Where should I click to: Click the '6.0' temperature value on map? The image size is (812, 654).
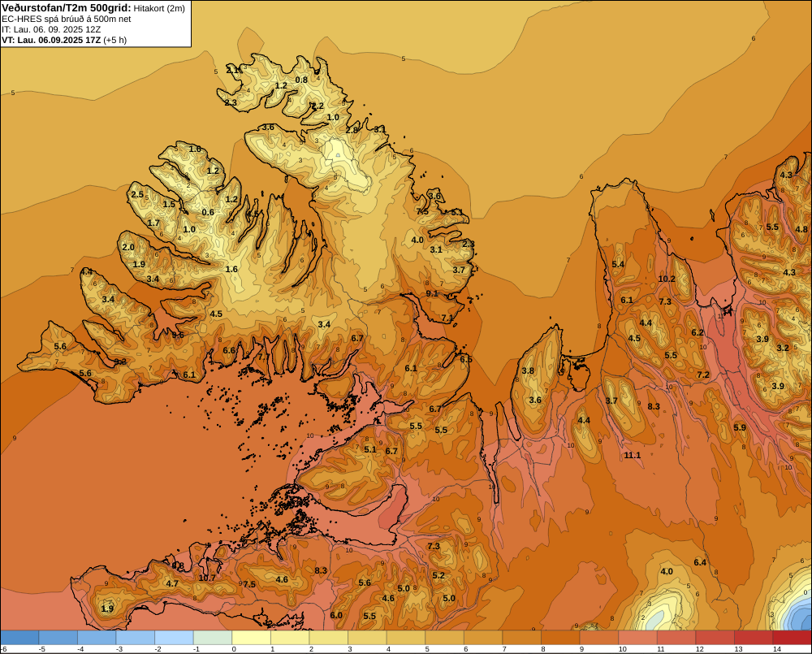[x=336, y=615]
